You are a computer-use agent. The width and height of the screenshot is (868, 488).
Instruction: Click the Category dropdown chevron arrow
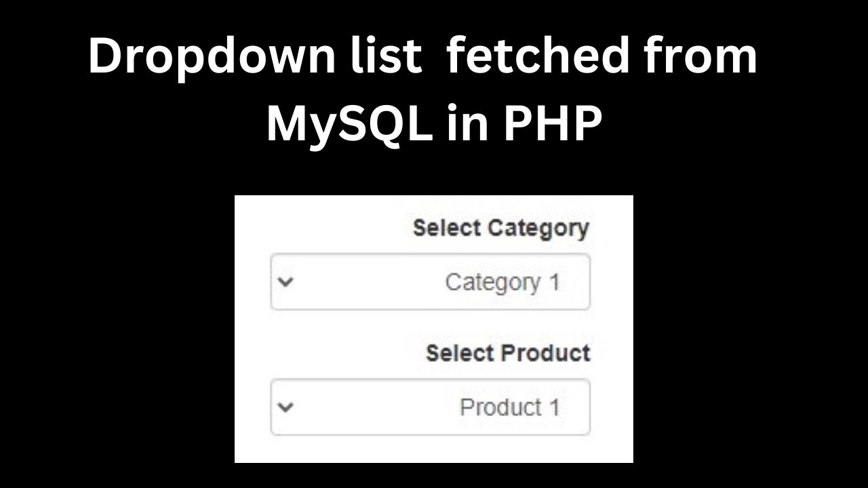click(286, 282)
